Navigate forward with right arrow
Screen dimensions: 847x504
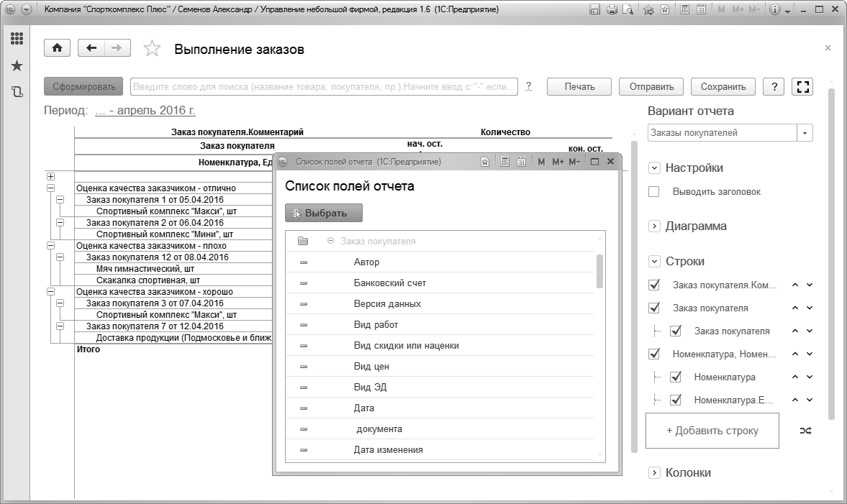tap(117, 48)
